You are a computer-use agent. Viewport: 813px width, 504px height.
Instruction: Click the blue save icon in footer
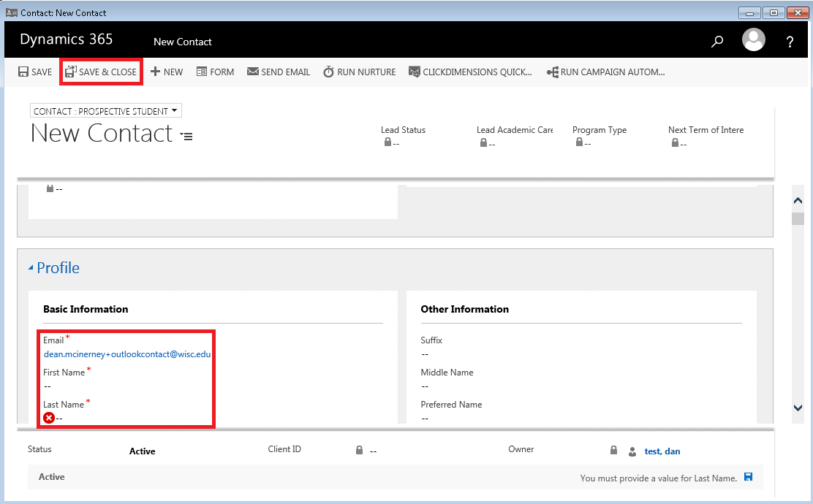(x=748, y=477)
